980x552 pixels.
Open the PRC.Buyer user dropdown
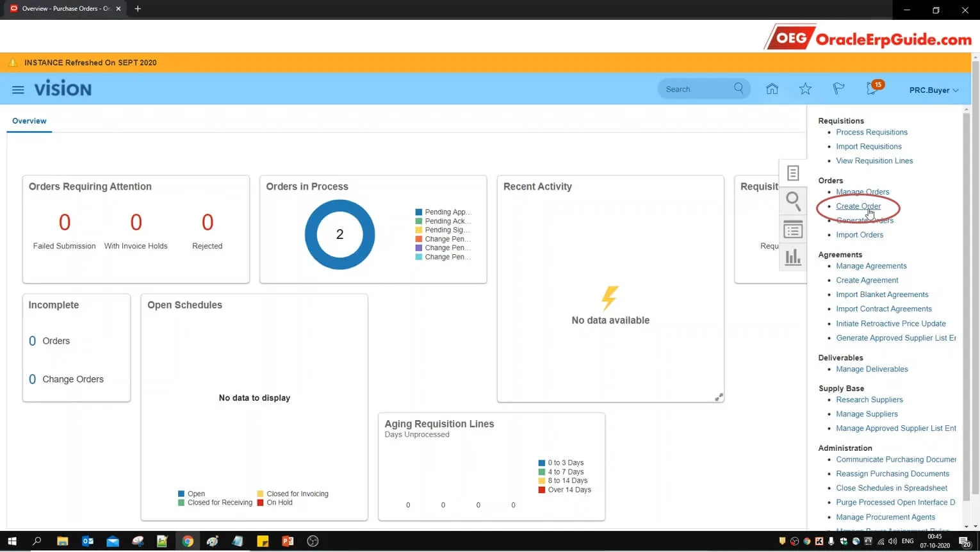tap(934, 90)
